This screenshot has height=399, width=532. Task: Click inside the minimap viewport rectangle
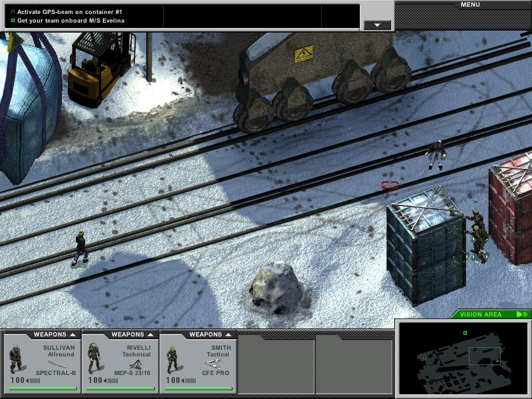[x=485, y=356]
